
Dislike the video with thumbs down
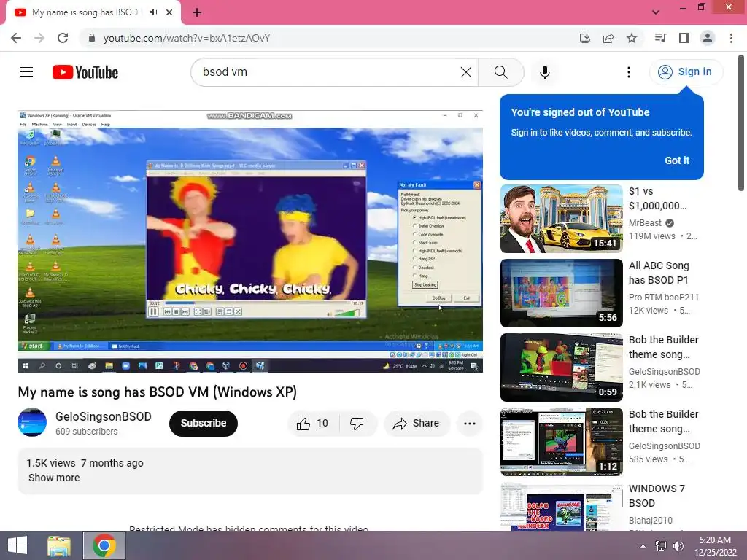point(357,424)
